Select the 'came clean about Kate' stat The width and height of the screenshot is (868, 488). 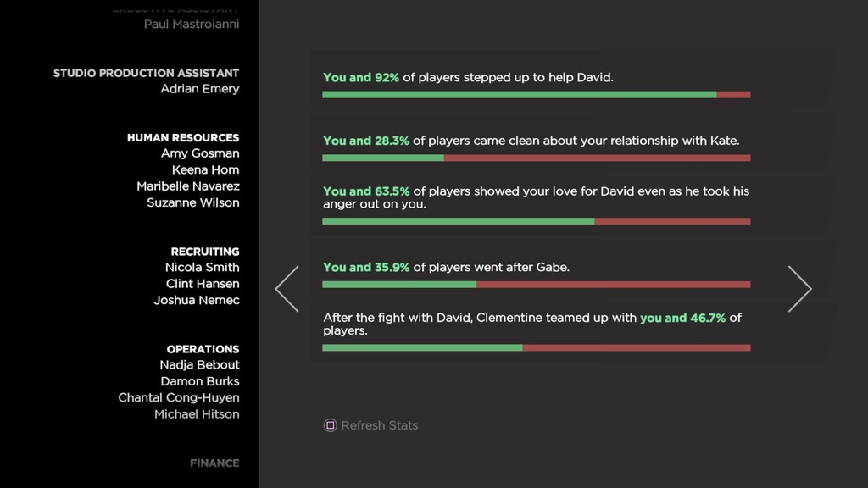tap(531, 141)
